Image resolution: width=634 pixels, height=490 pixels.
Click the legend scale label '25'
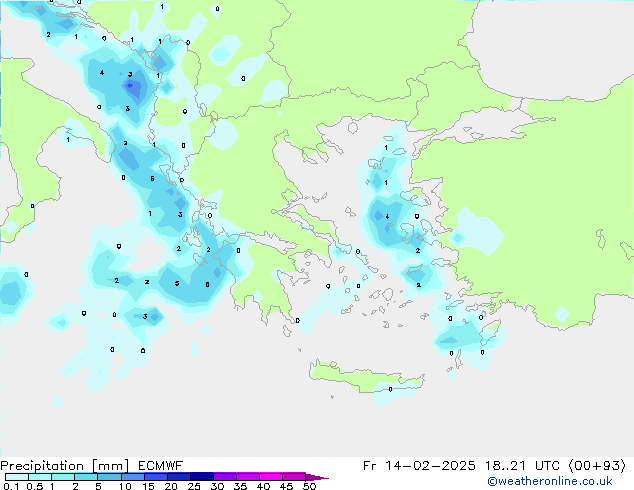[194, 486]
